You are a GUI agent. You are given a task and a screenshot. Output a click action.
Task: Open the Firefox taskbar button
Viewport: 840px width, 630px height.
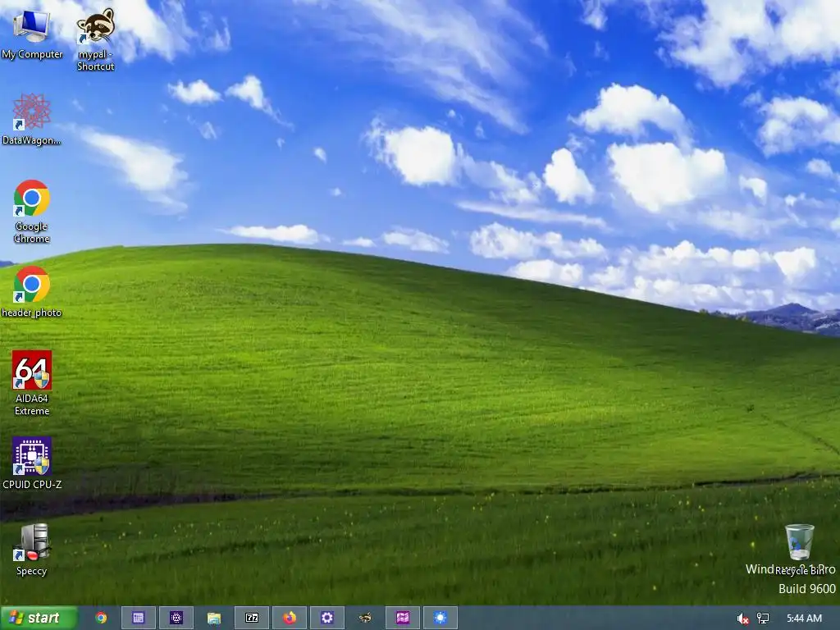coord(290,618)
